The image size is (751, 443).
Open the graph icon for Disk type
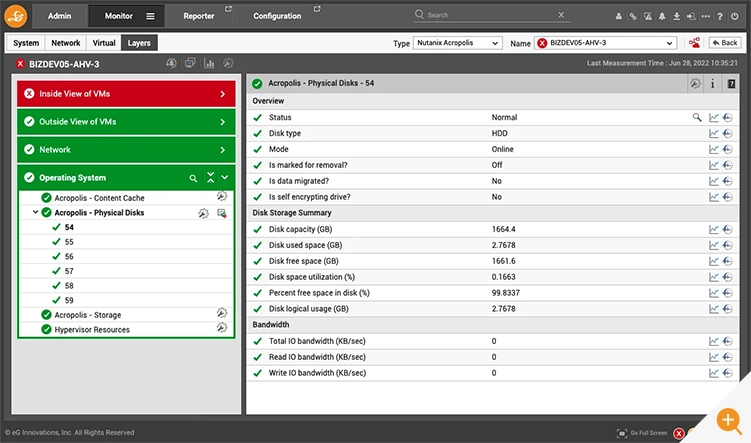(x=714, y=134)
